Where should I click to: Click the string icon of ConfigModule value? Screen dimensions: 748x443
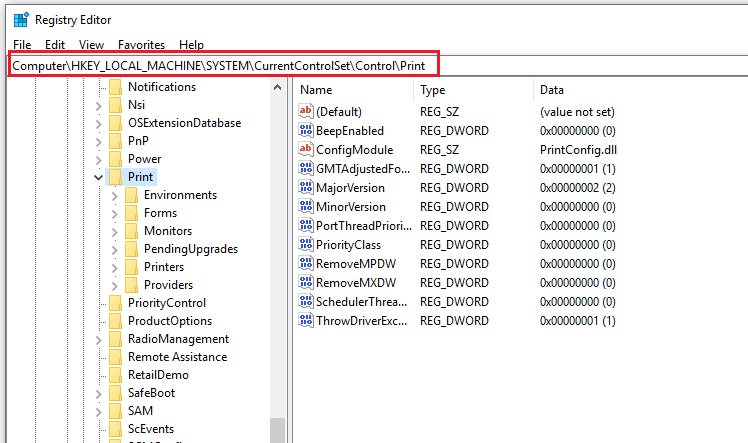(x=306, y=149)
